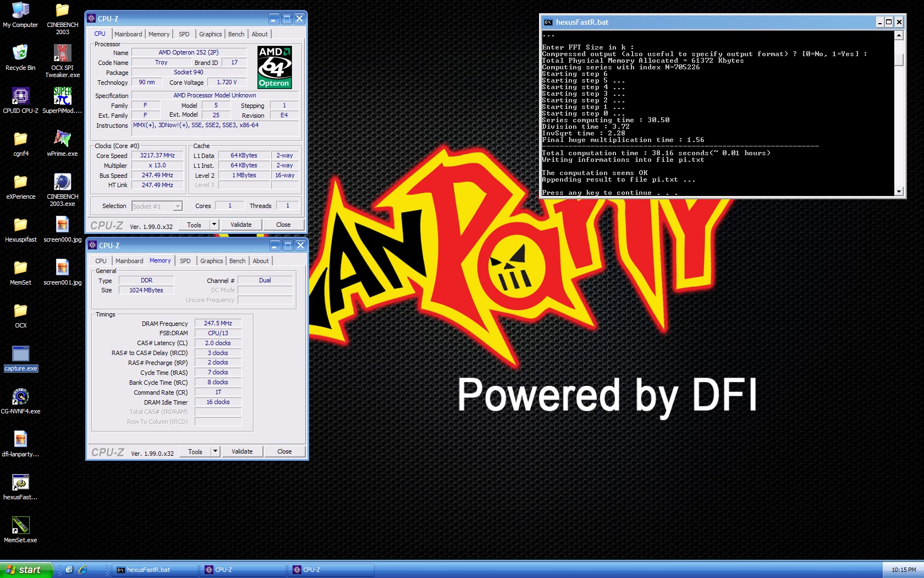Launch MemSet.exe desktop icon

[x=20, y=530]
